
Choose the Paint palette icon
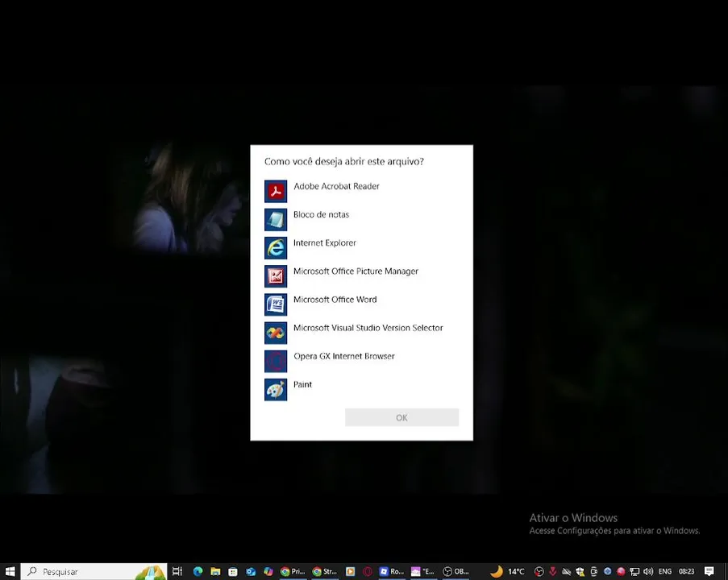(276, 389)
